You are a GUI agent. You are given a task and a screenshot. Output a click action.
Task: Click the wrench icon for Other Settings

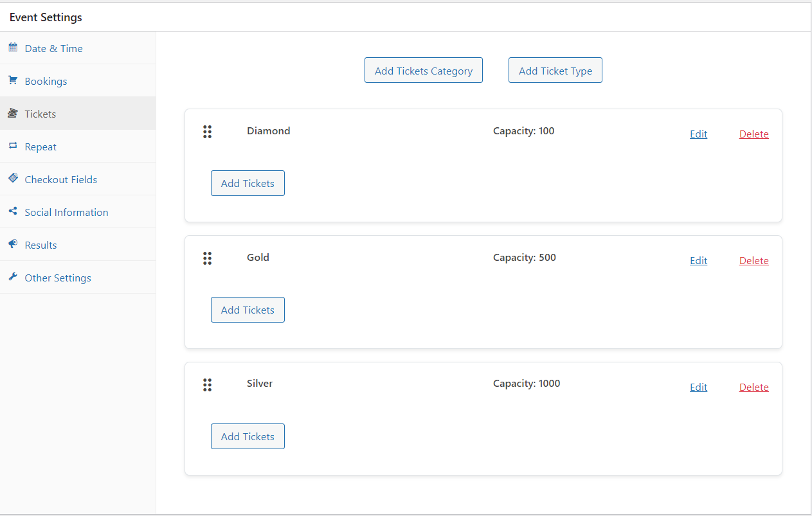click(12, 277)
